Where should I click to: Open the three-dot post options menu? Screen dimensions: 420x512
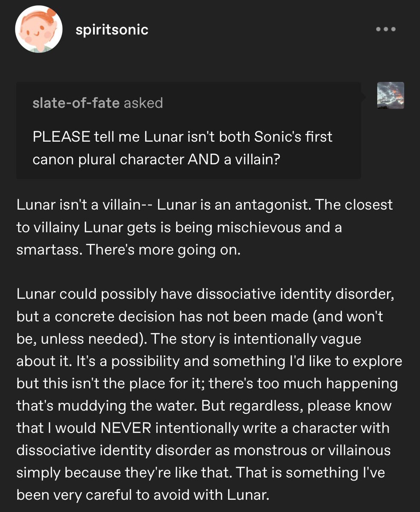tap(385, 30)
